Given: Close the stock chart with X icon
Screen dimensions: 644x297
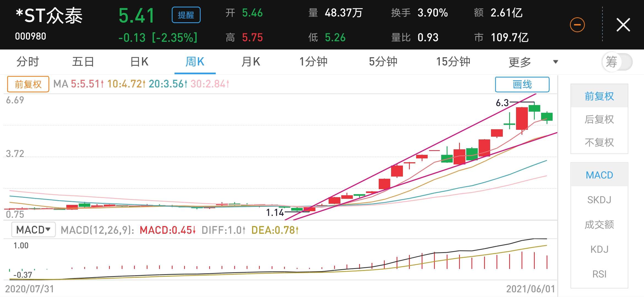Looking at the screenshot, I should tap(623, 25).
